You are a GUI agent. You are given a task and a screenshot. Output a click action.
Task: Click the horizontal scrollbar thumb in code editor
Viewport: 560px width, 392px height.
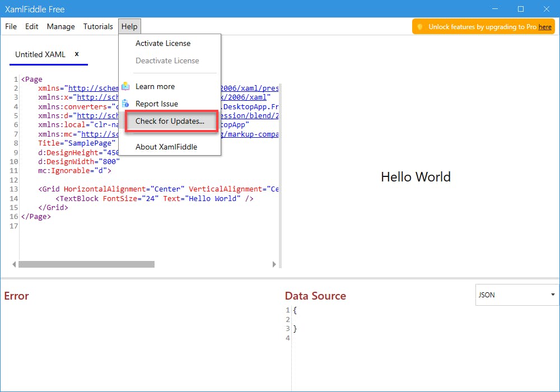tap(86, 264)
